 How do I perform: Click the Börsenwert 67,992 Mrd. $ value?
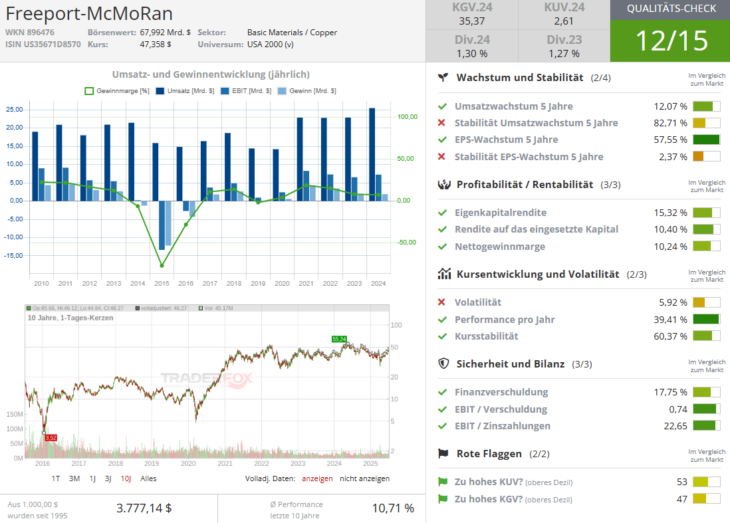(x=165, y=33)
